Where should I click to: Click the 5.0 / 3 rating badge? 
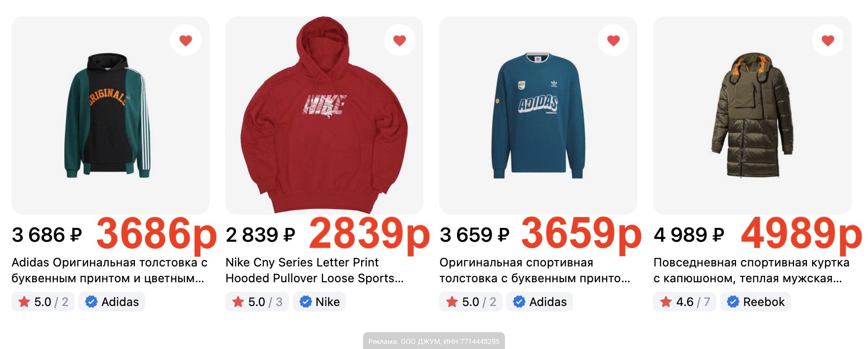click(x=257, y=302)
